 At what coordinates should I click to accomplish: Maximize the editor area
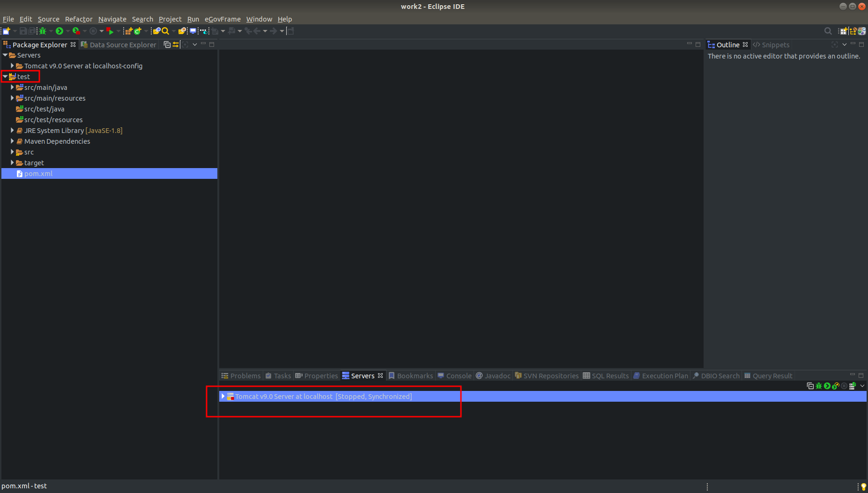pyautogui.click(x=698, y=44)
